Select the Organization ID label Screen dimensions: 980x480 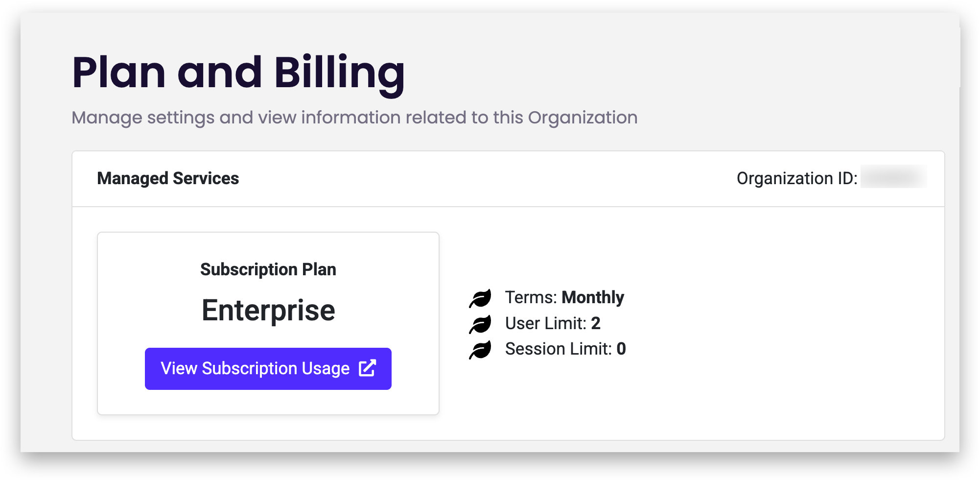pos(796,178)
